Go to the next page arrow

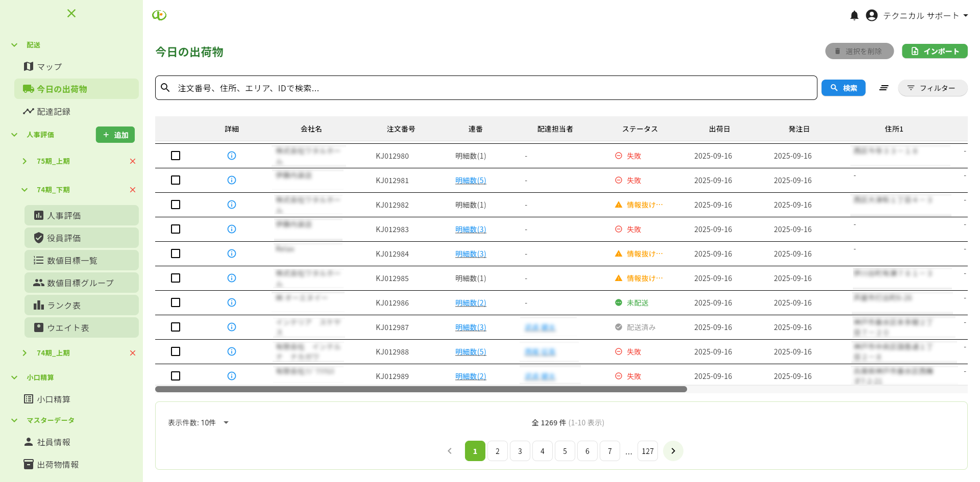[x=673, y=451]
